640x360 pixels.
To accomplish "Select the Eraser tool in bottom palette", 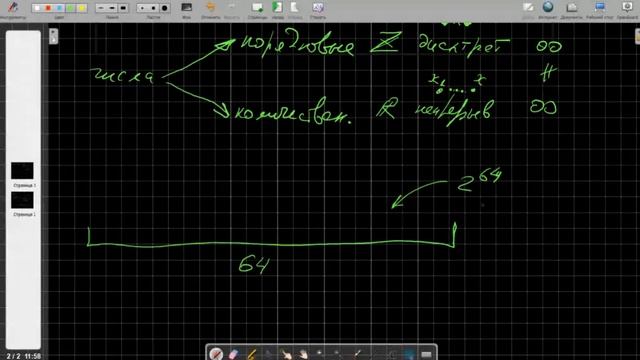I will pyautogui.click(x=233, y=354).
